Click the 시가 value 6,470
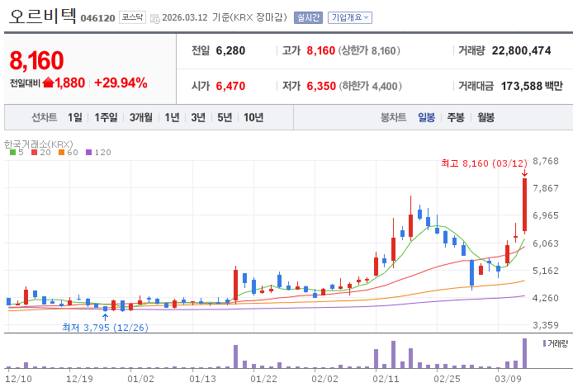The image size is (573, 392). tap(230, 86)
